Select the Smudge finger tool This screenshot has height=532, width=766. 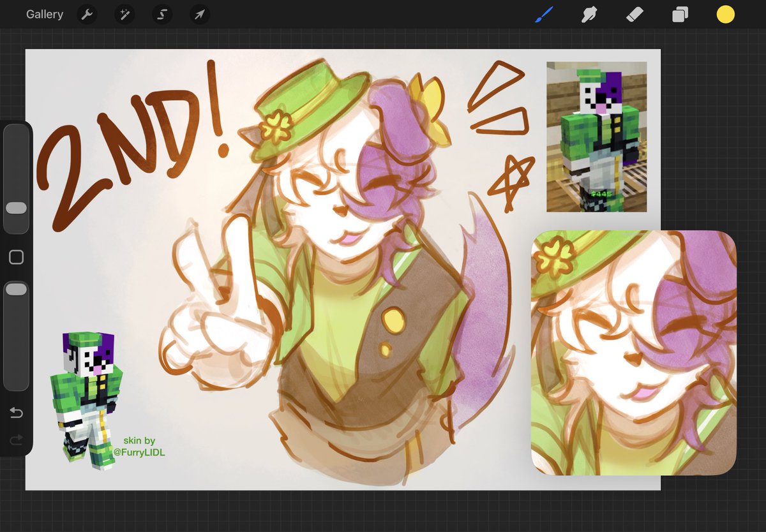pyautogui.click(x=589, y=14)
